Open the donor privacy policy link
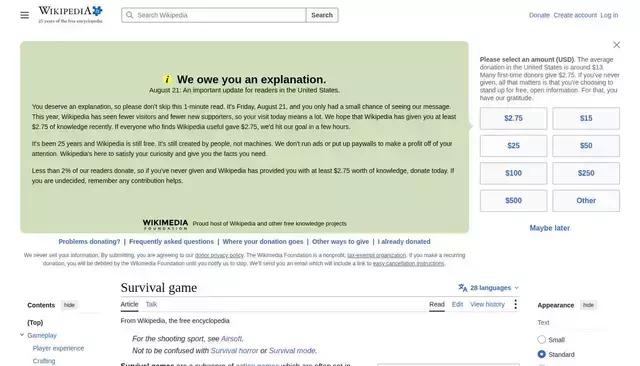 point(219,255)
